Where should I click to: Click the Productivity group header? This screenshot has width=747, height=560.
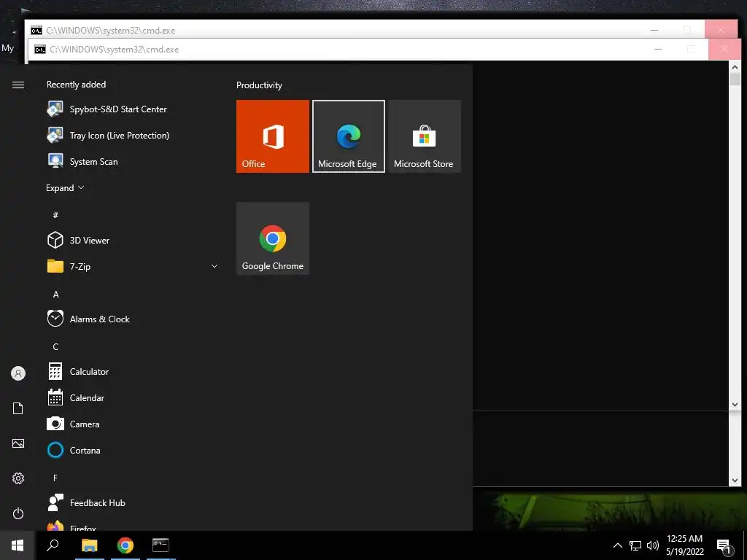coord(259,85)
